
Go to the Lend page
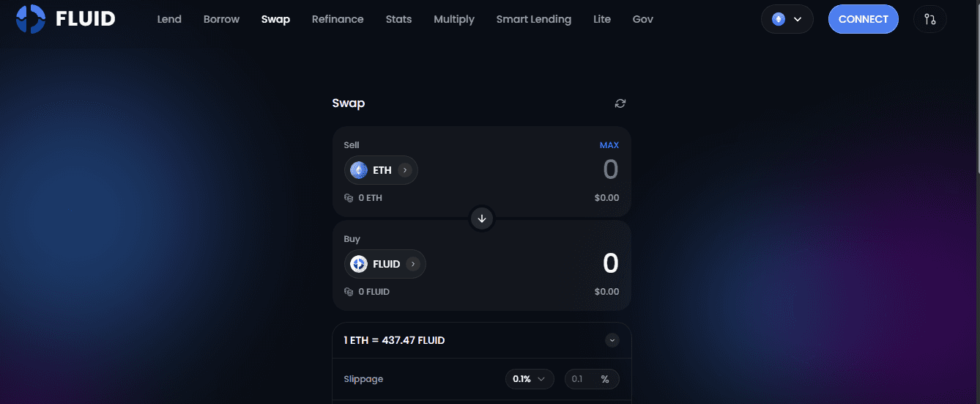point(169,19)
